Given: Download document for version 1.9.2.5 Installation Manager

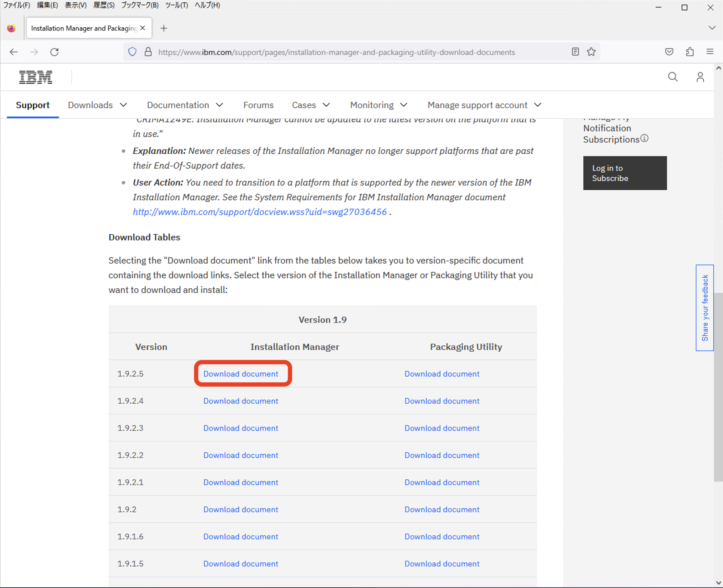Looking at the screenshot, I should click(x=241, y=374).
